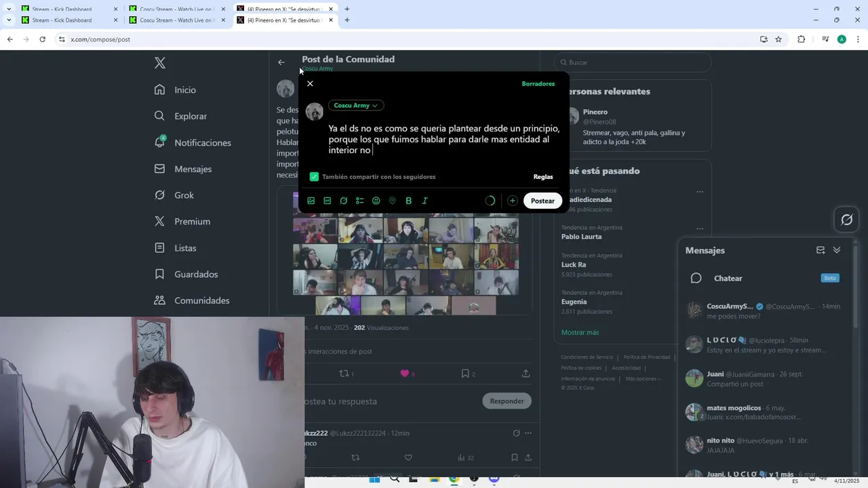View community Reglas

click(543, 177)
